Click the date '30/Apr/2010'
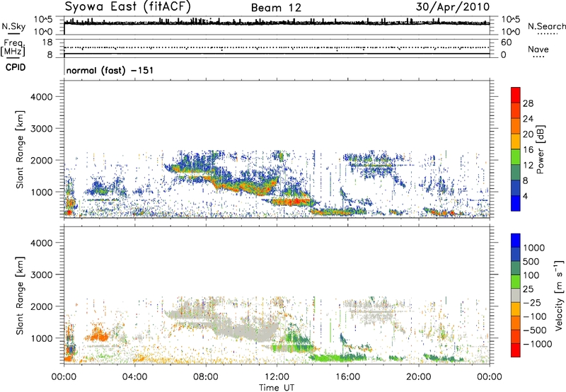 [x=453, y=7]
